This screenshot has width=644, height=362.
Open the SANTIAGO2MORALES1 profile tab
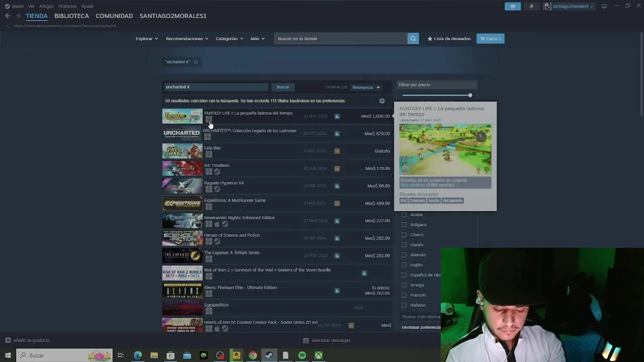[x=173, y=16]
